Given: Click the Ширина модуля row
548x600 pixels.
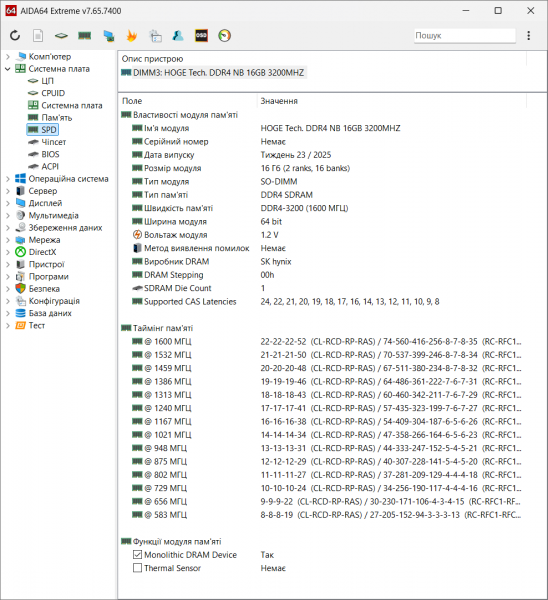Looking at the screenshot, I should (321, 222).
